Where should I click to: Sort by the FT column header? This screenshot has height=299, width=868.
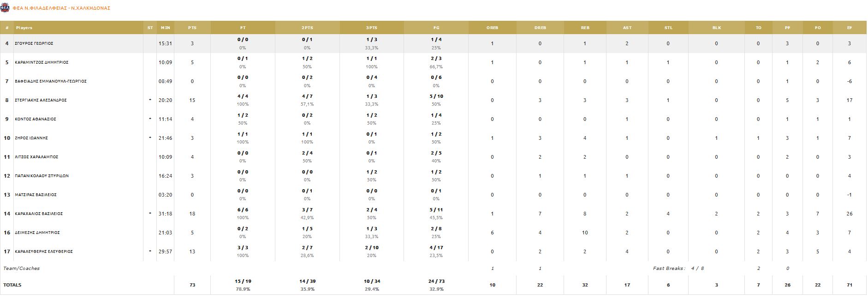(243, 28)
